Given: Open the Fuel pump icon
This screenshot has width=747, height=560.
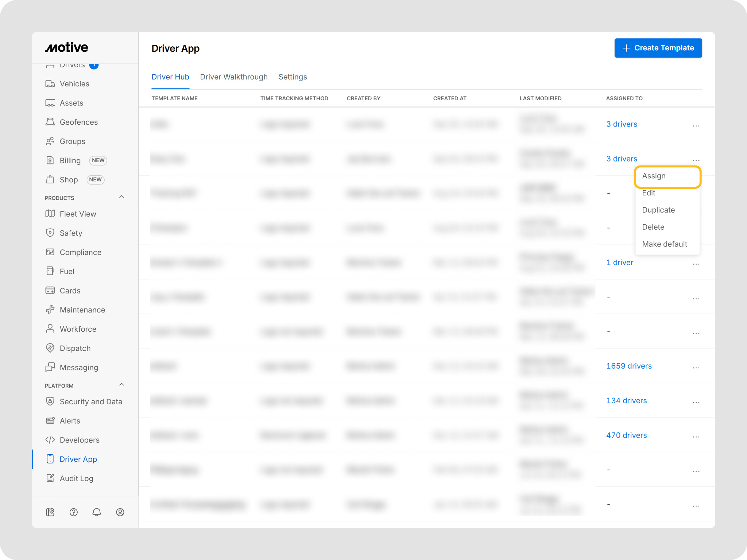Looking at the screenshot, I should [50, 271].
